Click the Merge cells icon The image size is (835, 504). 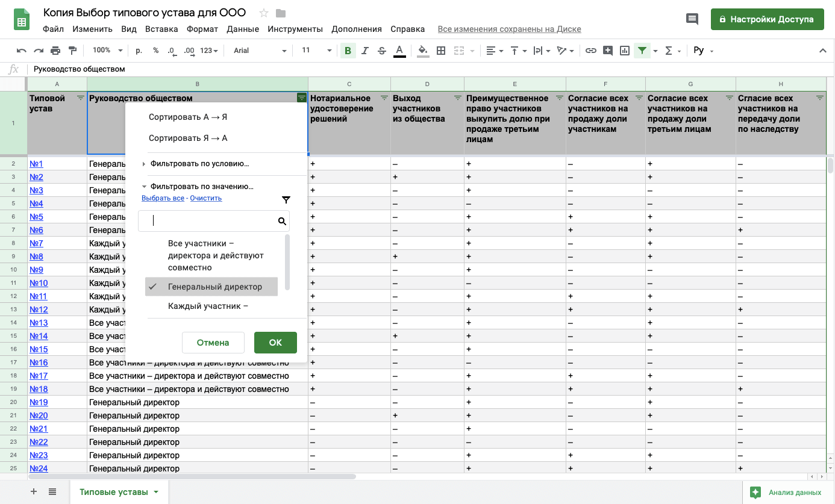(459, 51)
